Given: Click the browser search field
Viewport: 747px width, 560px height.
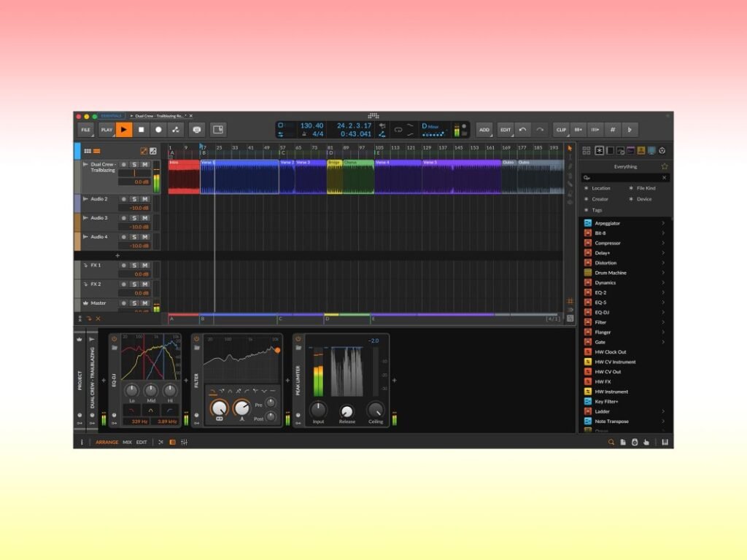Looking at the screenshot, I should pos(624,178).
